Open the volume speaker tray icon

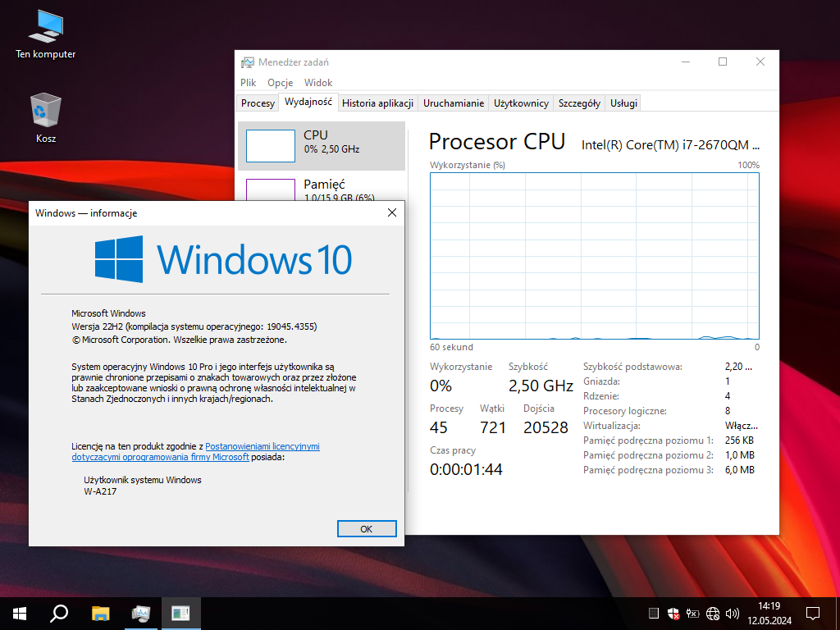coord(733,613)
